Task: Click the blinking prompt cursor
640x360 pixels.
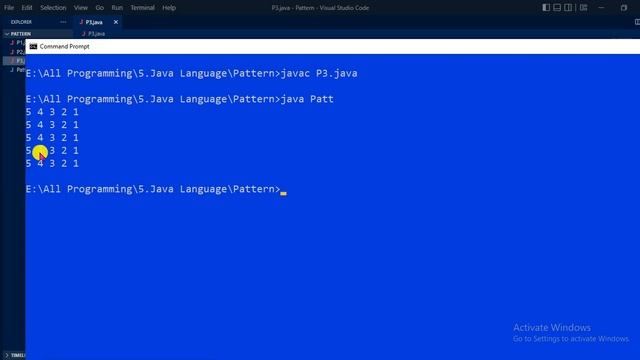Action: point(283,193)
